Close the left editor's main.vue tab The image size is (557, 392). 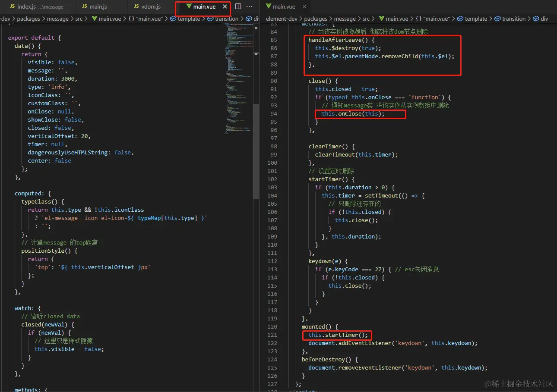[x=225, y=7]
